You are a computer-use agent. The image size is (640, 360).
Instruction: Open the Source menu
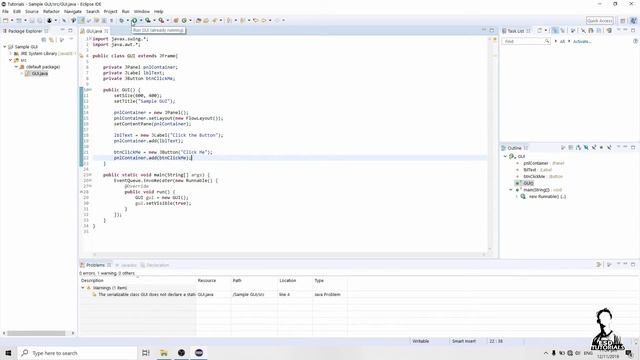pos(32,11)
